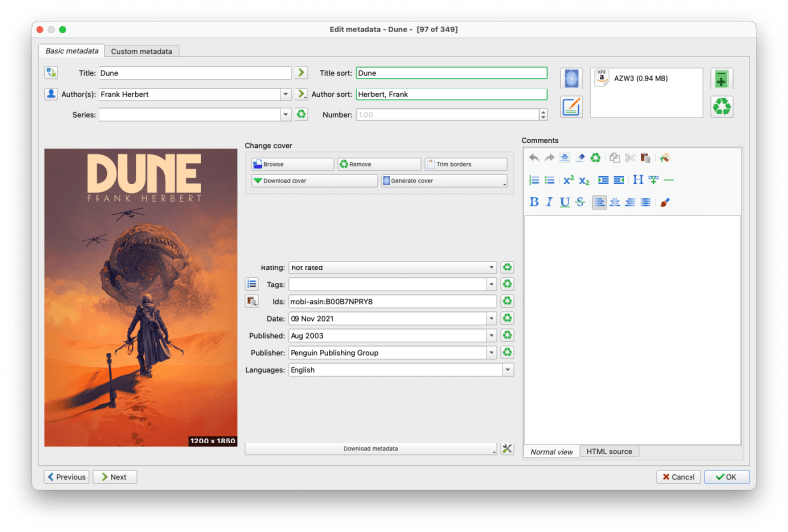Screen dimensions: 788x532
Task: Select align right in comments toolbar
Action: (630, 202)
